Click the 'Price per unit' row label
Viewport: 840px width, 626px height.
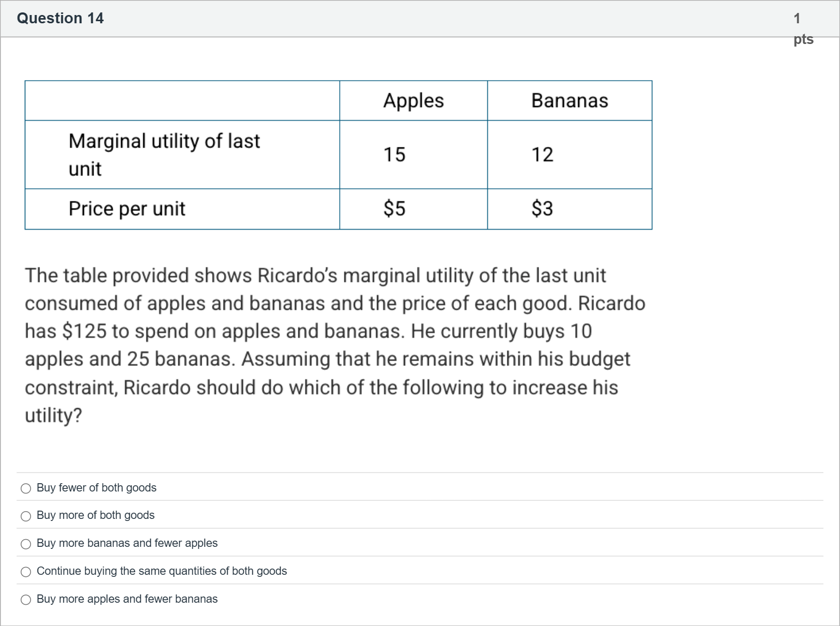pos(127,209)
